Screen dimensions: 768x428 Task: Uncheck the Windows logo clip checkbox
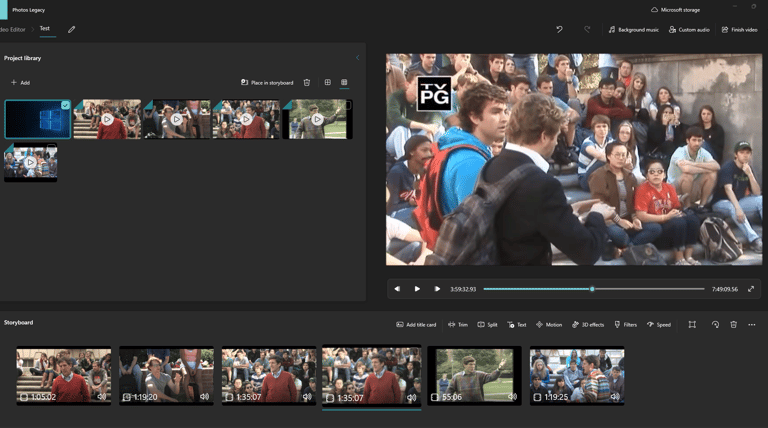tap(65, 105)
